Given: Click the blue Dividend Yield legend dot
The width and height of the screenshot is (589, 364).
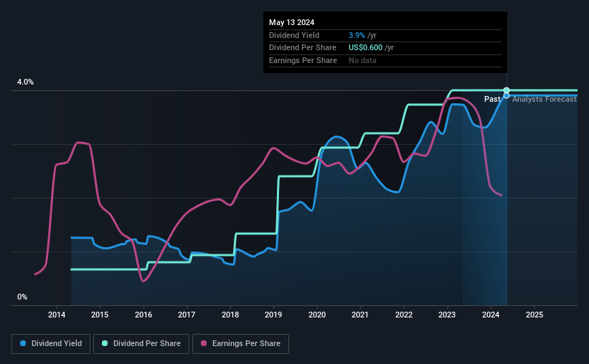Looking at the screenshot, I should coord(23,343).
